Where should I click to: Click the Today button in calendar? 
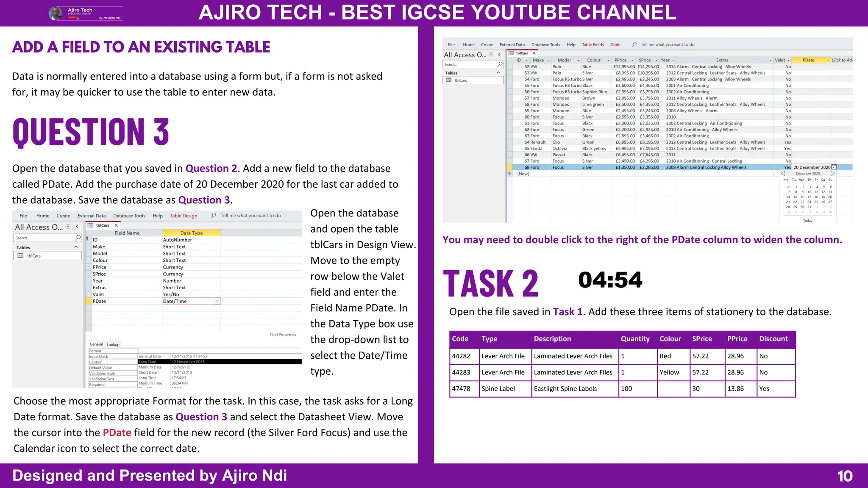808,220
